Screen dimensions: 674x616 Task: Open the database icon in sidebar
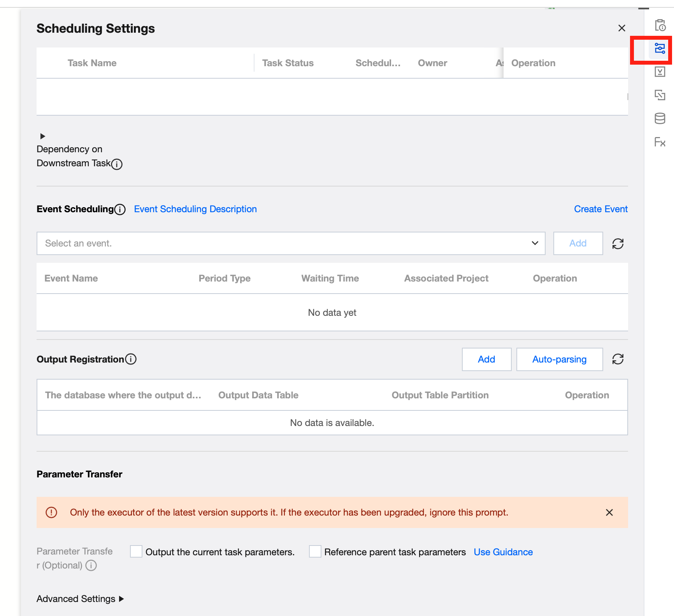tap(660, 118)
